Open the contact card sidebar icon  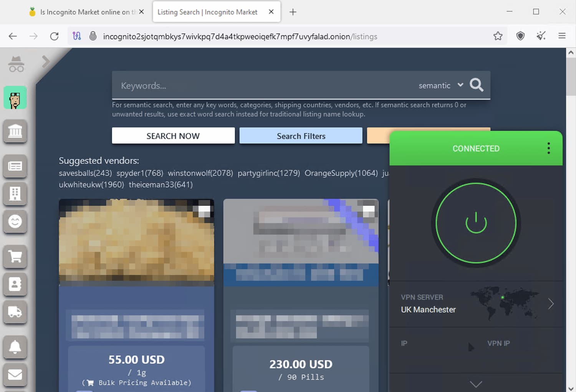click(x=15, y=284)
